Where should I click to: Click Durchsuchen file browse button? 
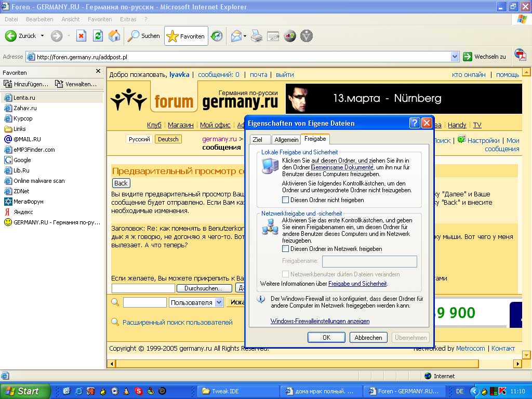pyautogui.click(x=204, y=288)
